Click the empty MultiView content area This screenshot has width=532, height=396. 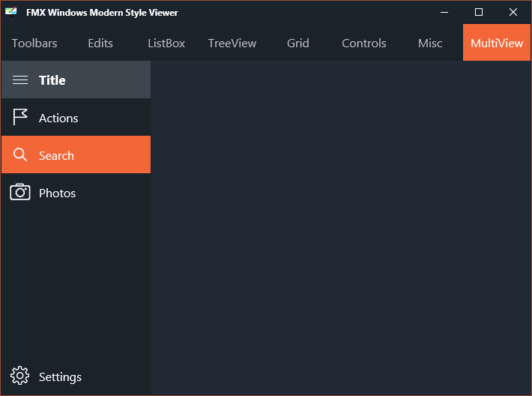pos(341,227)
